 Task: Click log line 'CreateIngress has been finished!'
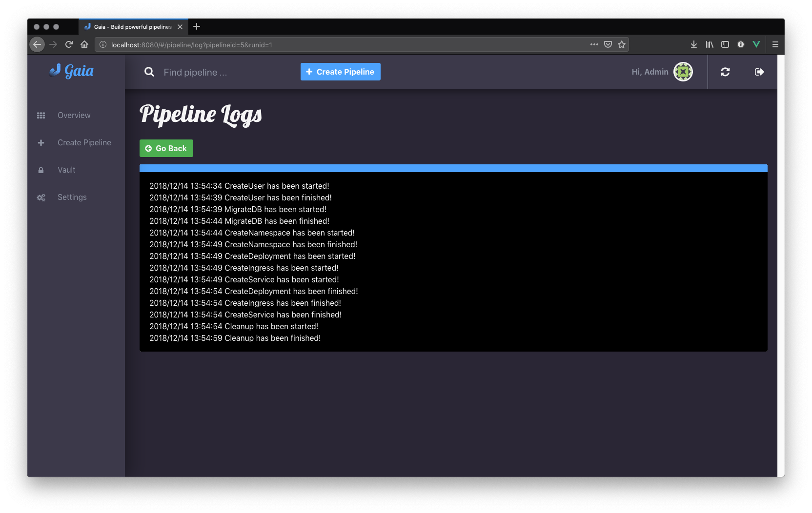point(245,303)
